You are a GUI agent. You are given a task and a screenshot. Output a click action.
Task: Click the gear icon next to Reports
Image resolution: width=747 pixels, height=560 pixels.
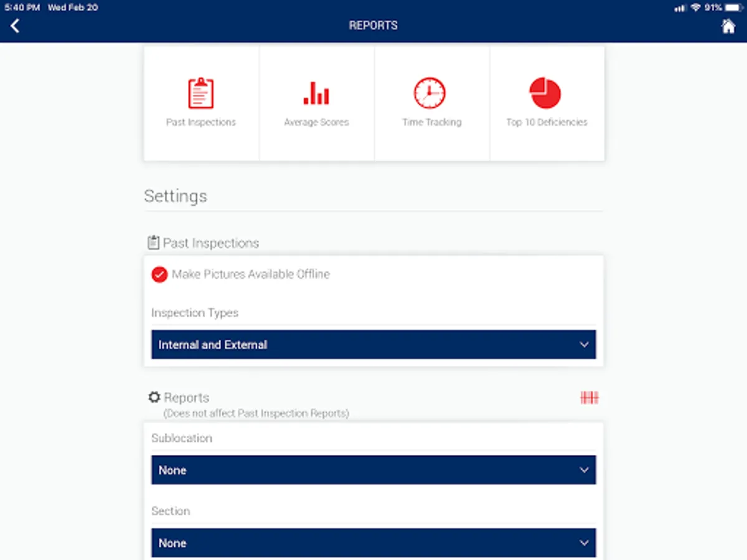[154, 397]
